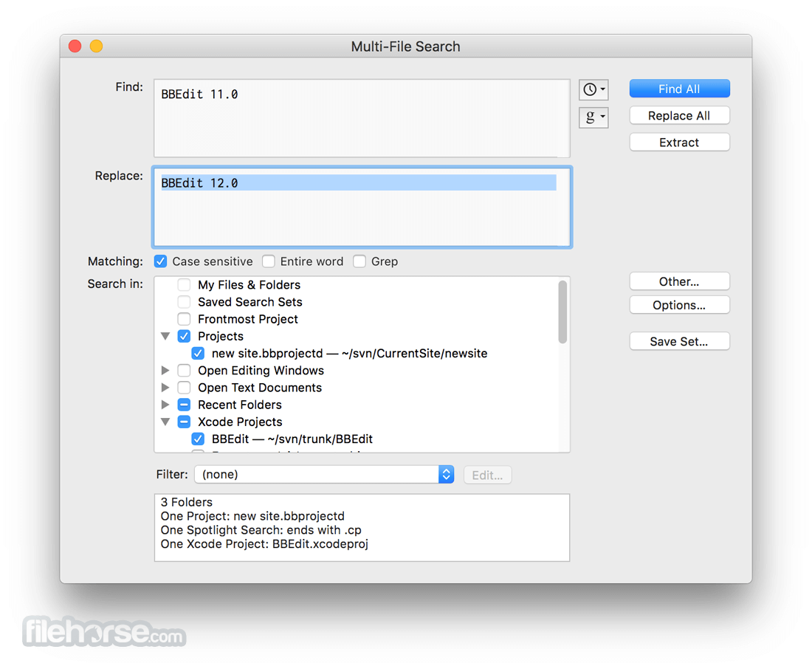This screenshot has width=812, height=669.
Task: Open the search history clock menu
Action: (x=593, y=89)
